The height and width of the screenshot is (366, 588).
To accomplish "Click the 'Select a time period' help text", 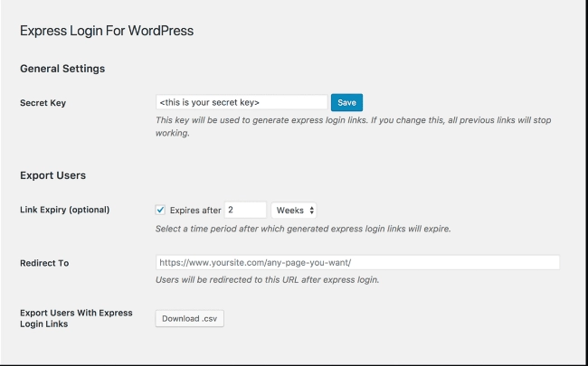I will (x=303, y=229).
